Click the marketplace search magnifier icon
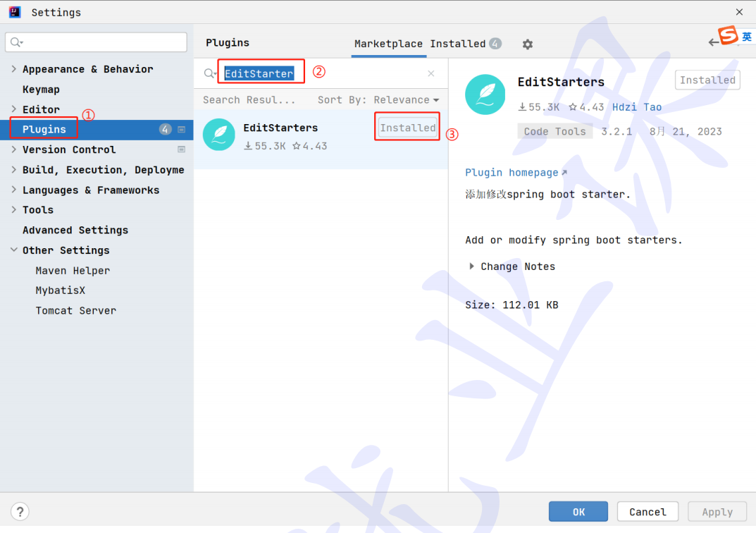The height and width of the screenshot is (533, 756). point(209,73)
